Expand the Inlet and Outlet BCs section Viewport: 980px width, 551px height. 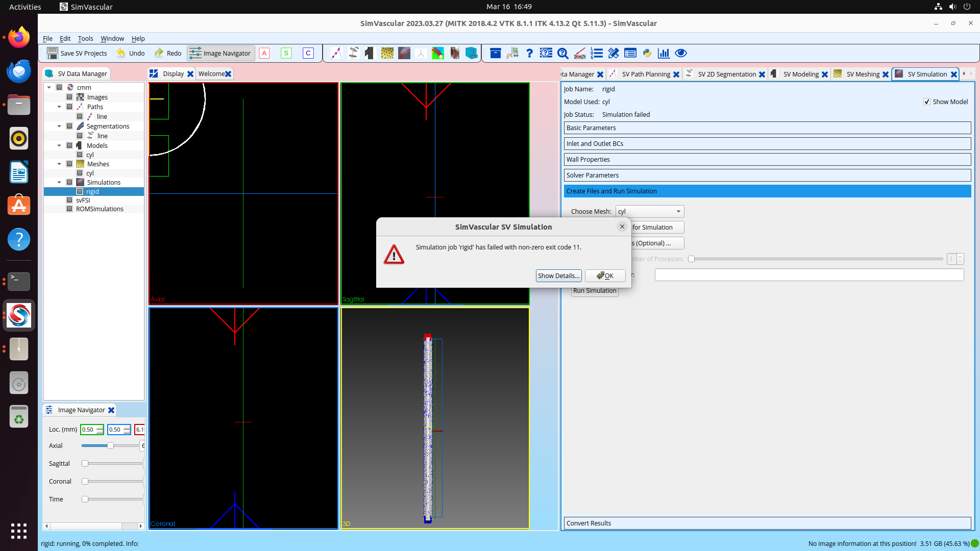pos(767,143)
